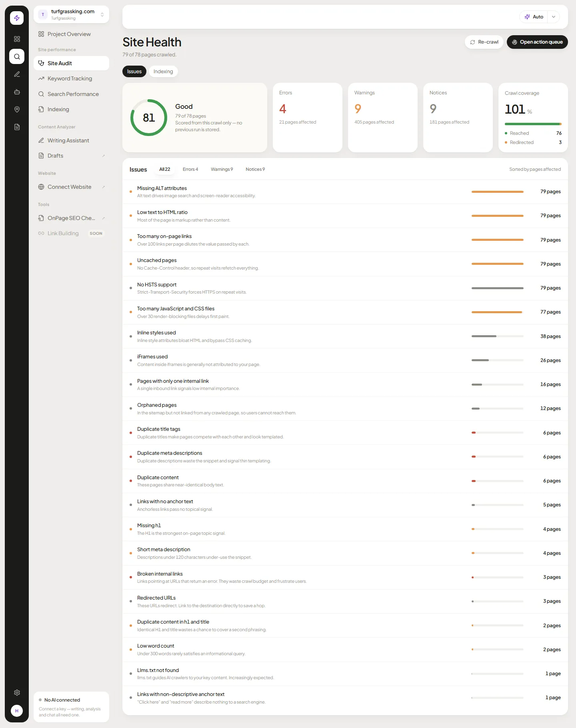Click the document icon in rail
Image resolution: width=576 pixels, height=728 pixels.
[x=17, y=127]
